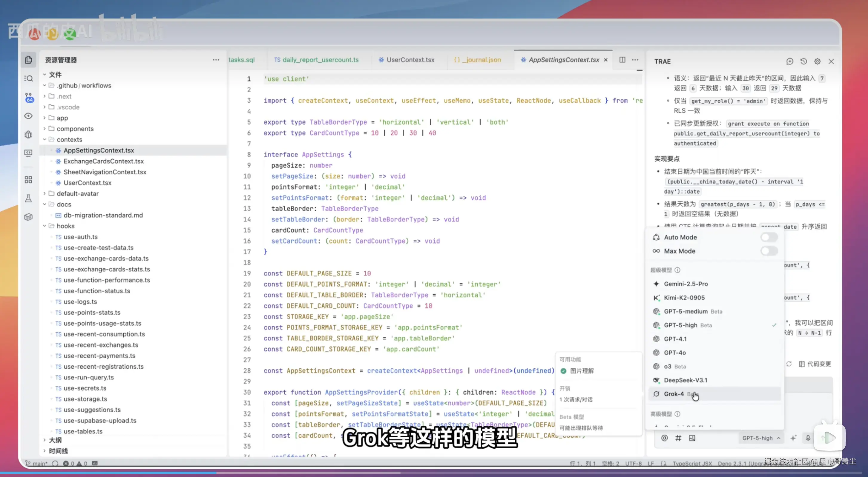Toggle the Auto Mode switch
The width and height of the screenshot is (868, 477).
[769, 237]
